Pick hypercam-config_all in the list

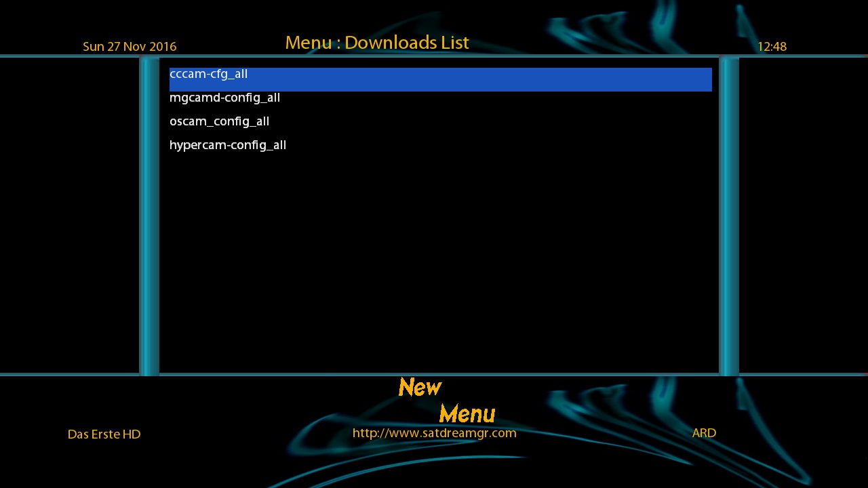(228, 145)
